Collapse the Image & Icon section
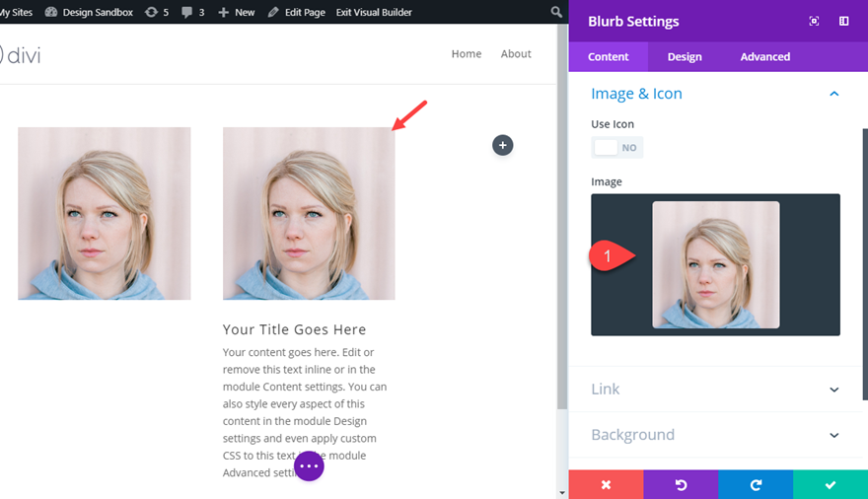This screenshot has width=868, height=499. coord(833,94)
